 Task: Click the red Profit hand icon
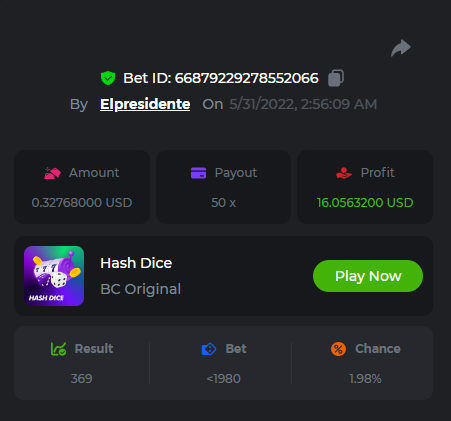click(344, 173)
